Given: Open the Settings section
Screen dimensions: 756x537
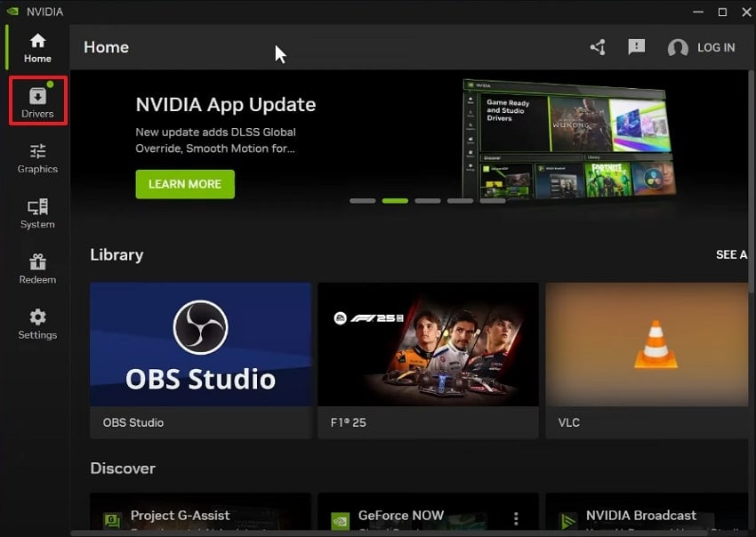Looking at the screenshot, I should tap(37, 325).
